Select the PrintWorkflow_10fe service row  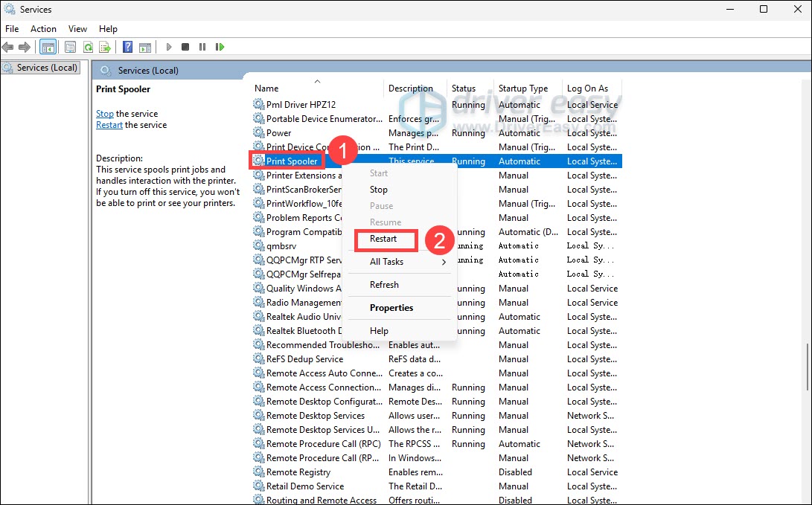pyautogui.click(x=437, y=203)
